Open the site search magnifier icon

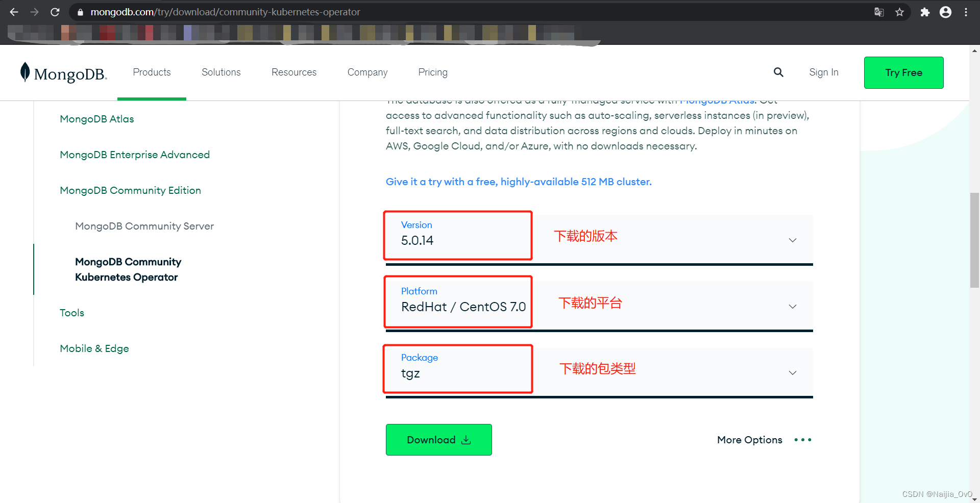click(778, 72)
